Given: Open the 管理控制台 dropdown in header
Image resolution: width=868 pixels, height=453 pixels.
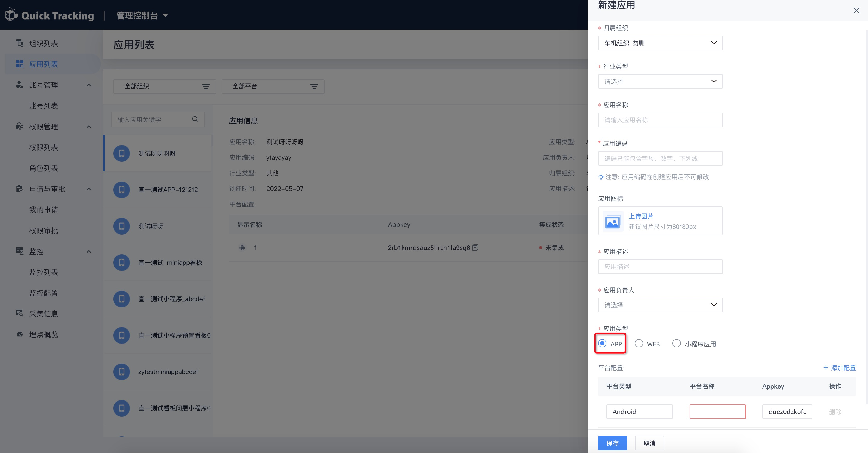Looking at the screenshot, I should tap(142, 16).
